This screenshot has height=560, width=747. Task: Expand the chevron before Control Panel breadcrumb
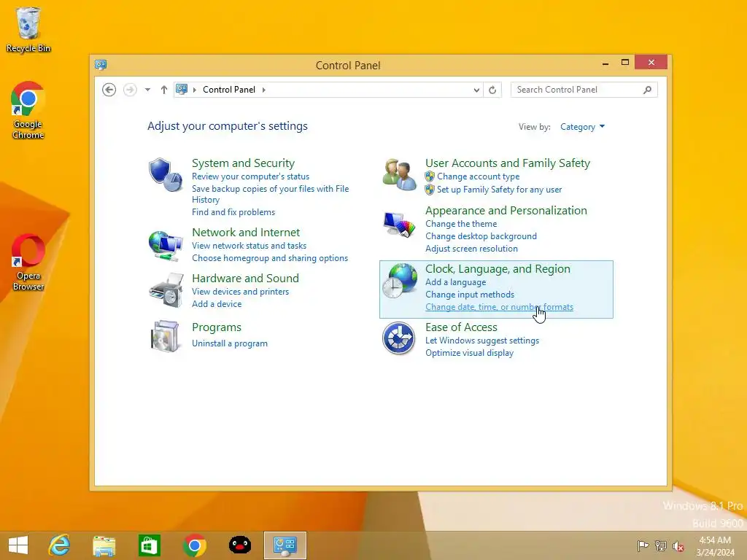tap(194, 90)
